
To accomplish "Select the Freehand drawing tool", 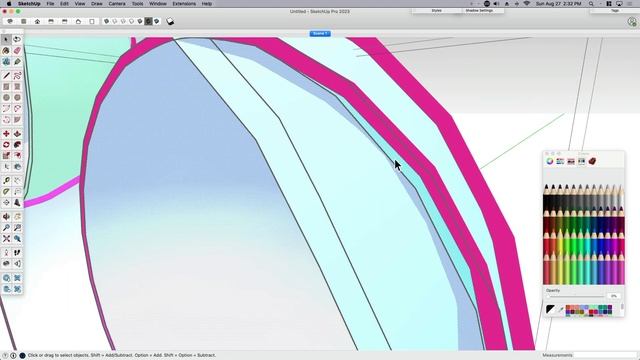I will click(17, 76).
